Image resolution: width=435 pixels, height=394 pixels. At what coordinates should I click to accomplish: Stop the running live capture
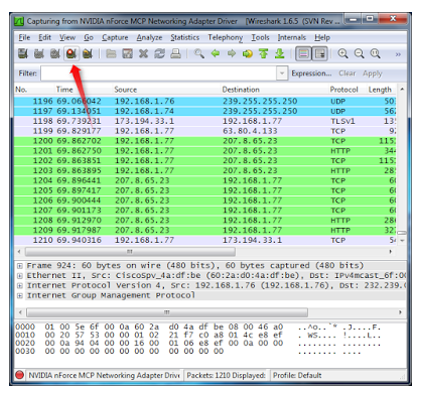pyautogui.click(x=71, y=54)
